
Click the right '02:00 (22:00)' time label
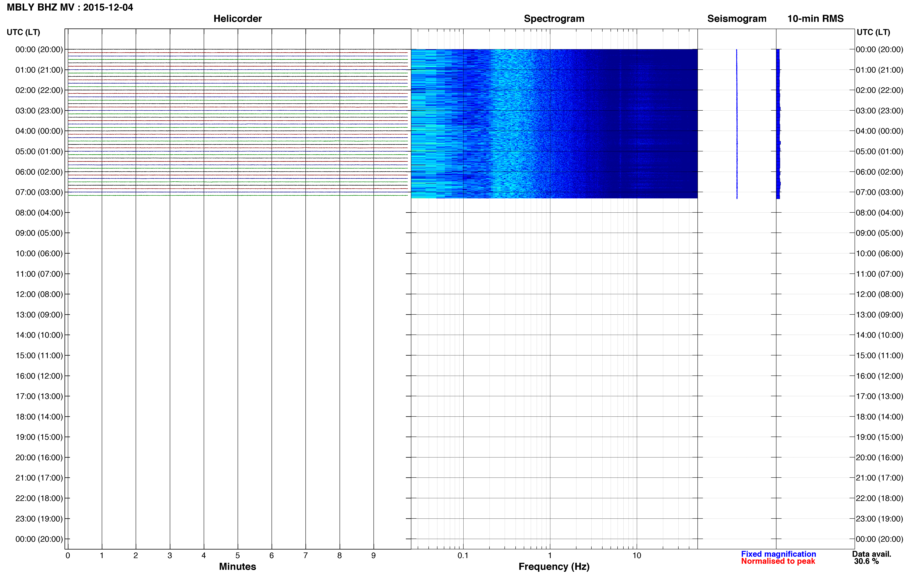pyautogui.click(x=879, y=90)
